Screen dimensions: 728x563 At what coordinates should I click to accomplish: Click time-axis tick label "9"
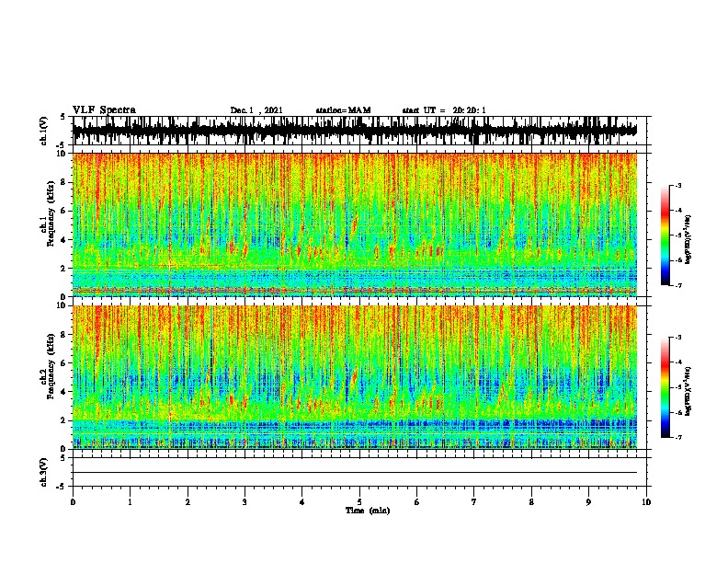coord(588,502)
